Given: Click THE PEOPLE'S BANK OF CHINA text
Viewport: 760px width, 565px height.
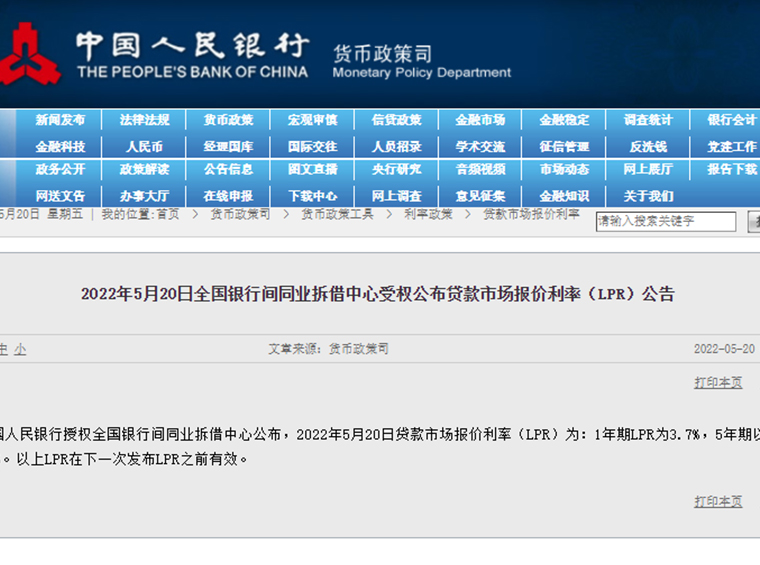Looking at the screenshot, I should [x=192, y=72].
